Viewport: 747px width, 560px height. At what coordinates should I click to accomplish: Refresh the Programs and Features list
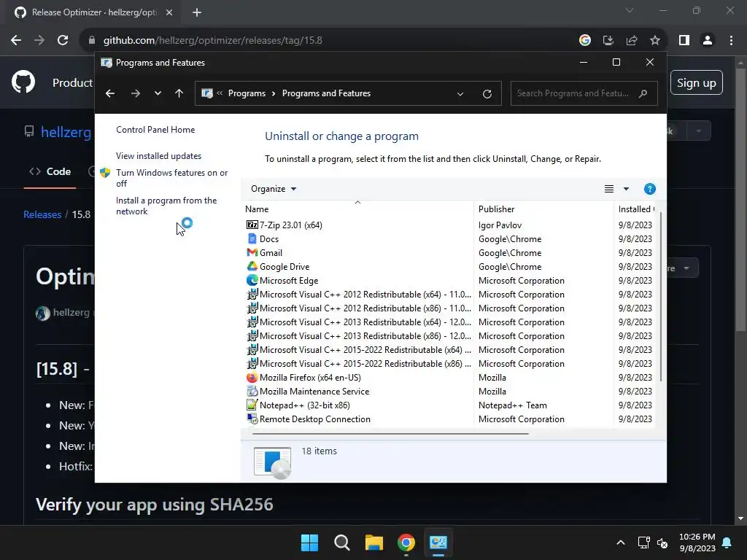[x=487, y=94]
